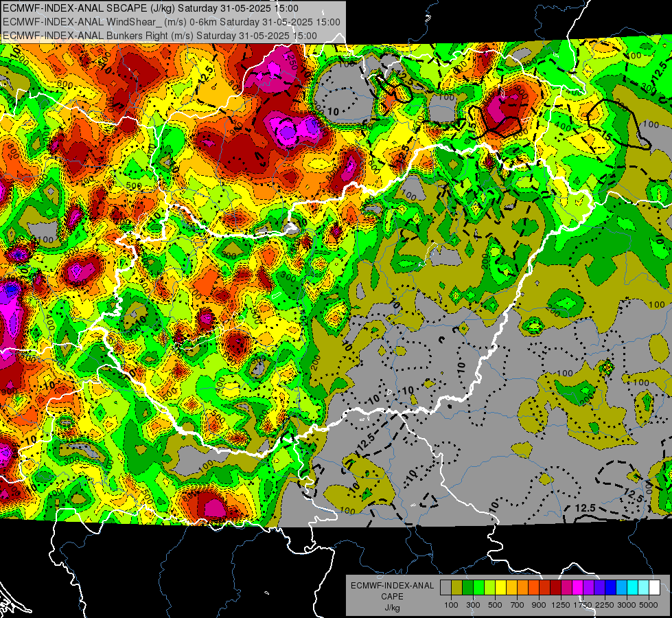Click the WindShear 0-6km title line
This screenshot has width=672, height=618.
point(172,22)
